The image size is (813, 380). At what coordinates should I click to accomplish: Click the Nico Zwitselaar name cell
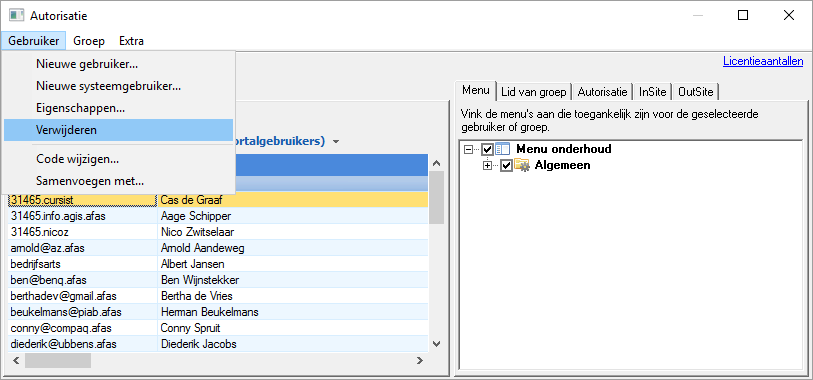(293, 232)
